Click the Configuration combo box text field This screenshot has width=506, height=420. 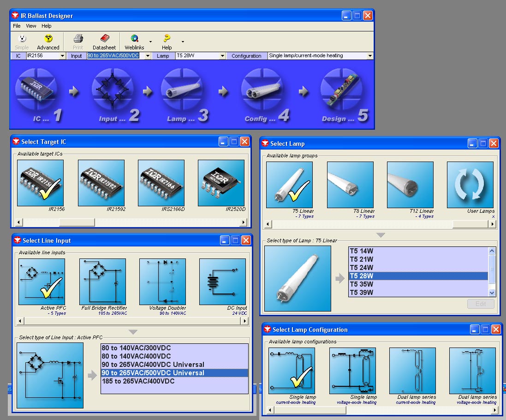point(317,55)
